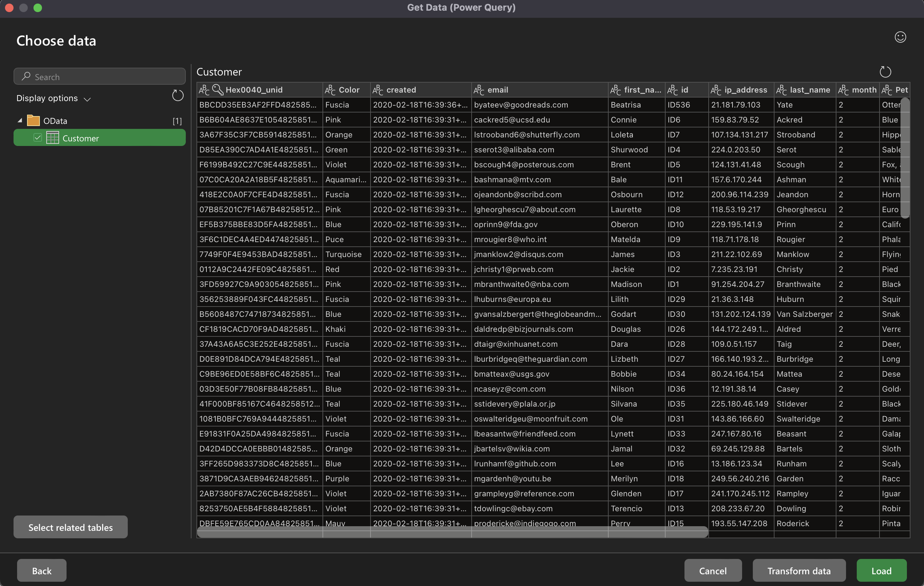Click last name cell Van Salzberger
Image resolution: width=924 pixels, height=586 pixels.
[805, 314]
